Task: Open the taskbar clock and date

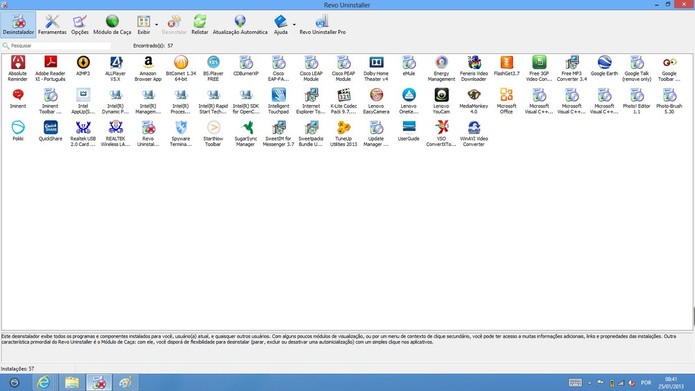Action: [x=671, y=383]
